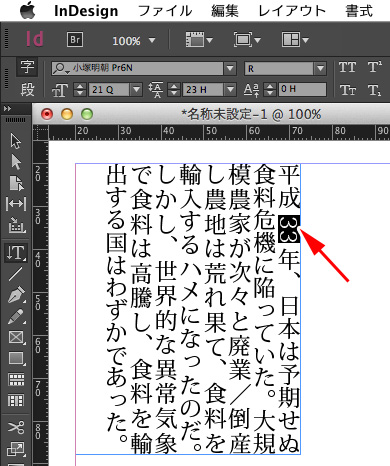Image resolution: width=390 pixels, height=466 pixels.
Task: Select the Horizontal Grid tool
Action: coord(16,379)
